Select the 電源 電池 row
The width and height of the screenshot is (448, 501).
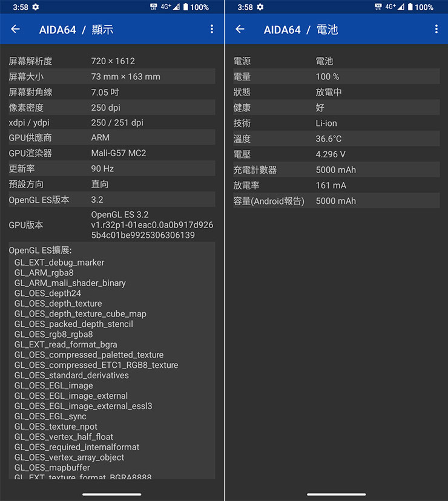point(336,61)
